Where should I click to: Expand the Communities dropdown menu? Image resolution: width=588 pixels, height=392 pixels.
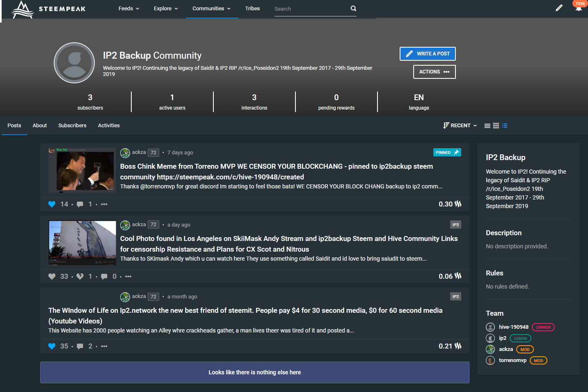212,9
